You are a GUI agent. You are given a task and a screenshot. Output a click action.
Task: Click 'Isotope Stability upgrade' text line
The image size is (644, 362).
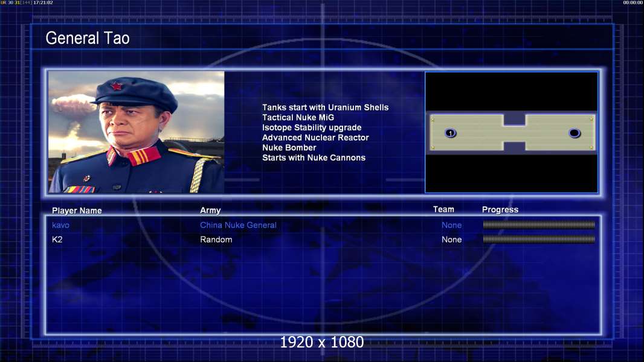click(312, 127)
